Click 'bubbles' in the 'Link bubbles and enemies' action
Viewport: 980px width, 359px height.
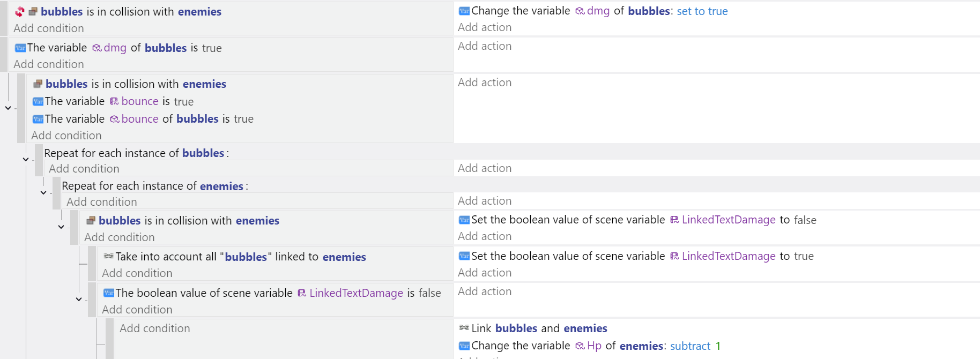(x=516, y=328)
